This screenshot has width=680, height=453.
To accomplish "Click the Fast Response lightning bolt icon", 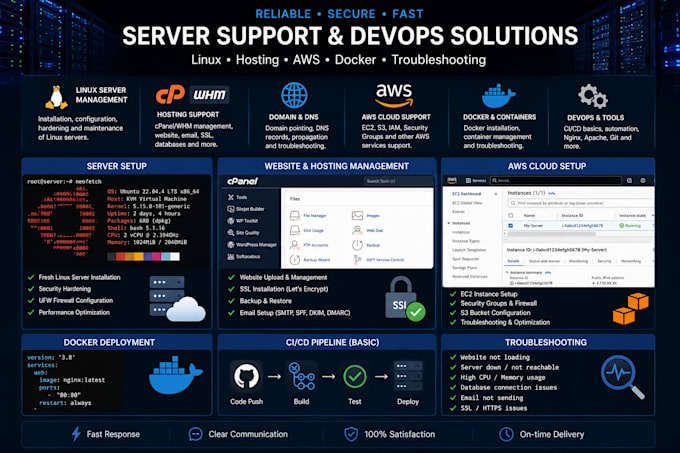I will coord(76,433).
